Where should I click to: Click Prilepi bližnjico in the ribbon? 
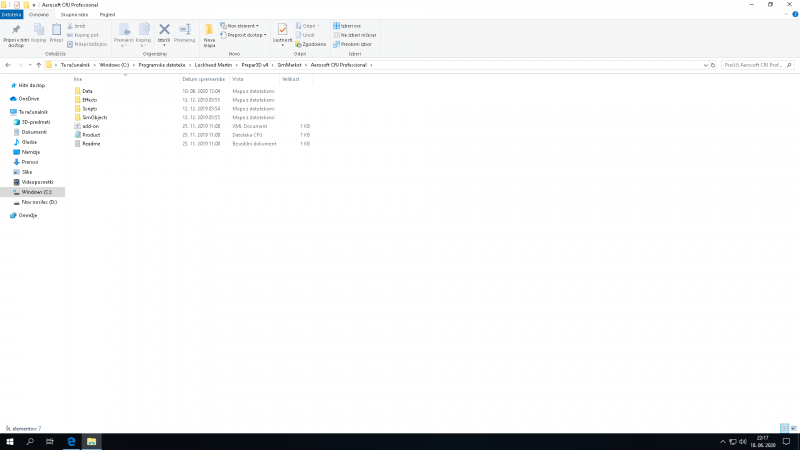point(87,44)
